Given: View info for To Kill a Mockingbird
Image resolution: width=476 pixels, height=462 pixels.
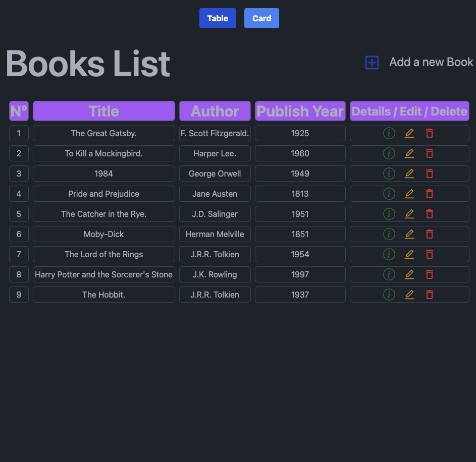Looking at the screenshot, I should pos(389,153).
